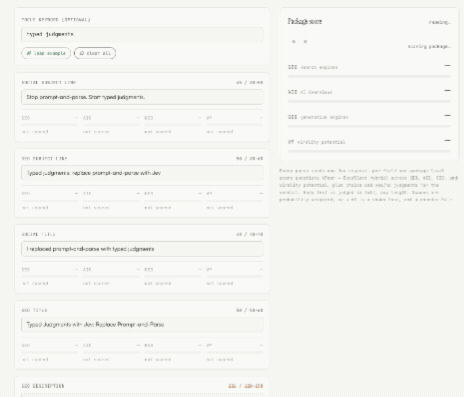Click the 'SOCIAL TITLE' card label

39,234
